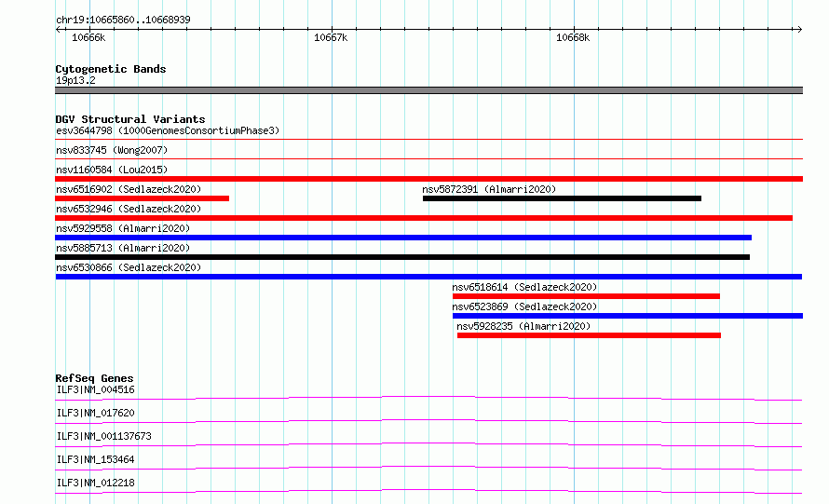This screenshot has width=829, height=504.
Task: Click the RefSeq Genes track heading
Action: click(x=94, y=378)
